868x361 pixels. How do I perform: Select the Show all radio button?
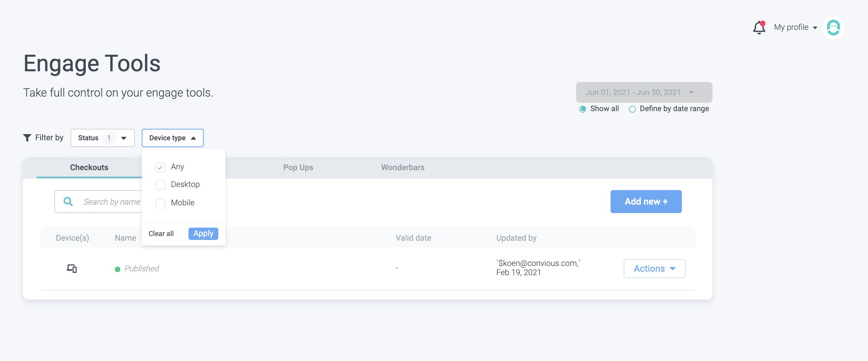pos(583,109)
